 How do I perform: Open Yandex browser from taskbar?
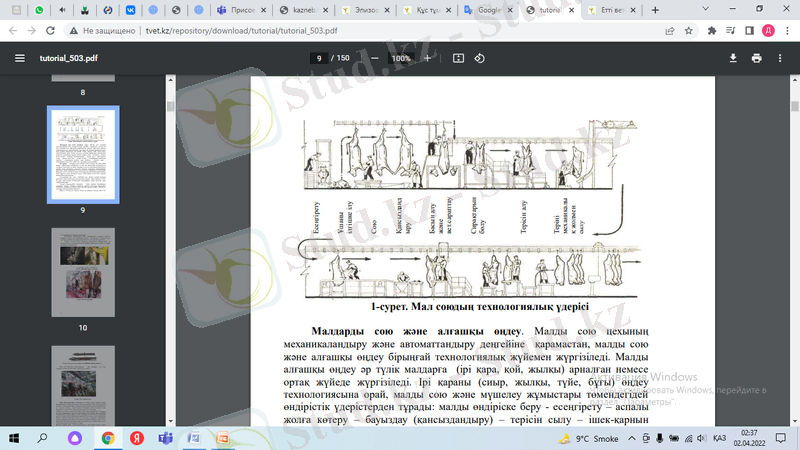click(x=137, y=438)
